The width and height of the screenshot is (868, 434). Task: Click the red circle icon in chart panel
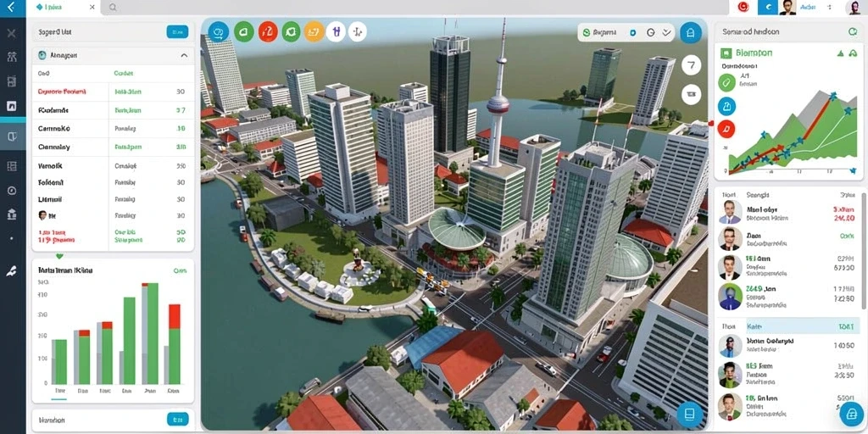pos(726,129)
